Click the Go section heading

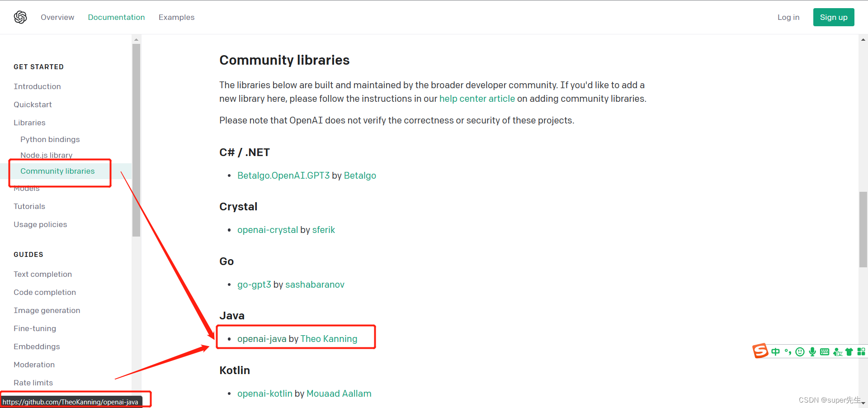tap(226, 261)
